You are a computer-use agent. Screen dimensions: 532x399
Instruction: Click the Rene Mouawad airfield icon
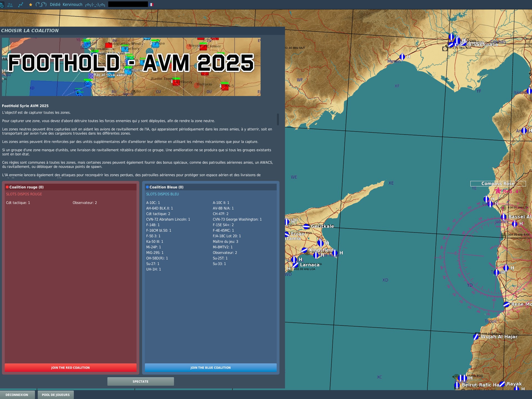point(506,304)
